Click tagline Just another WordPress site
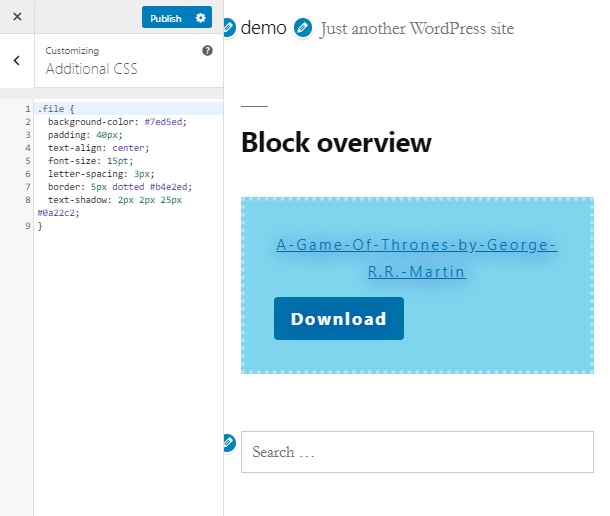 point(417,29)
